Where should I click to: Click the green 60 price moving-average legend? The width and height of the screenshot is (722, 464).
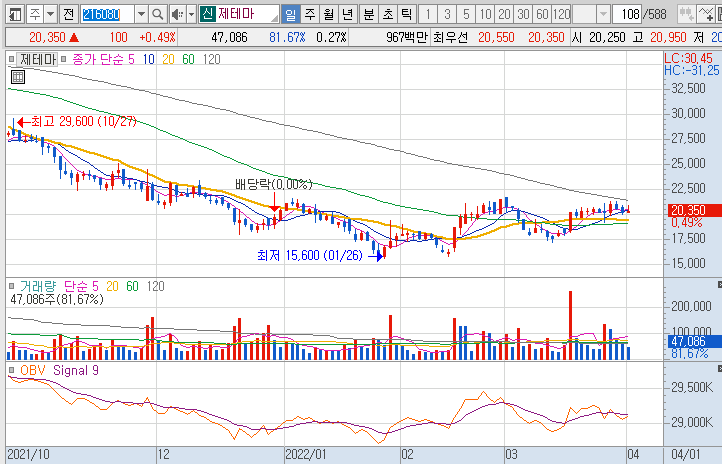tap(188, 59)
